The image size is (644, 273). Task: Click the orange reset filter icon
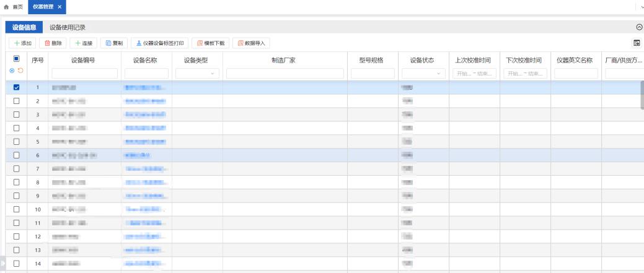(x=20, y=71)
